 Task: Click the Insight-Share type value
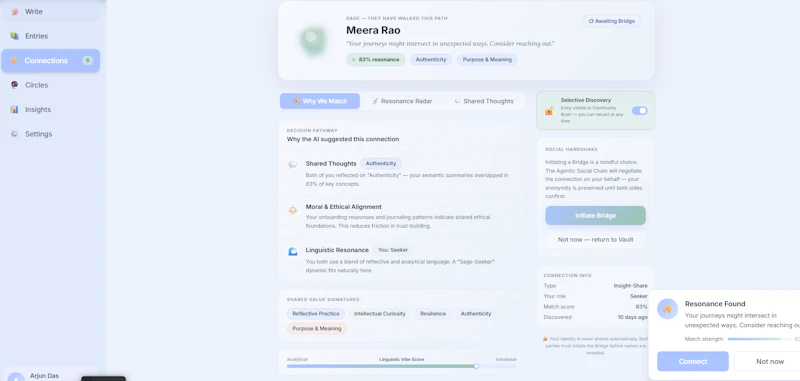(630, 286)
